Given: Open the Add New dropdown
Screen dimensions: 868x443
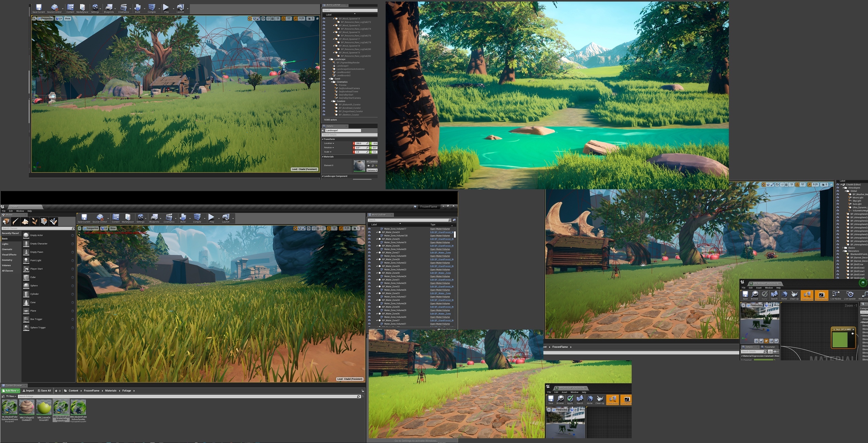Looking at the screenshot, I should (11, 391).
